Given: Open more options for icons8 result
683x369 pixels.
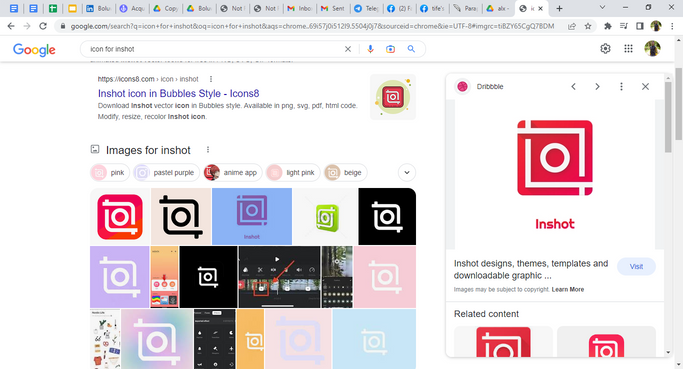Looking at the screenshot, I should pyautogui.click(x=211, y=79).
